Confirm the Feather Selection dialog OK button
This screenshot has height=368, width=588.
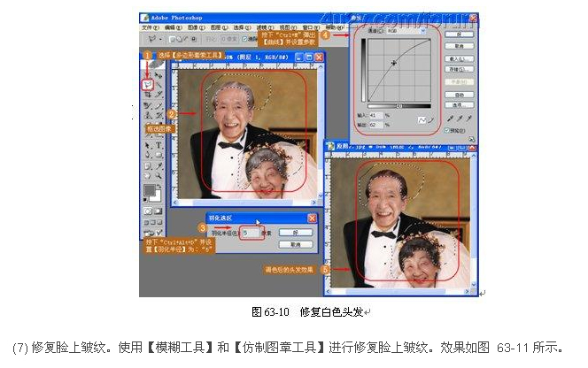[x=296, y=233]
